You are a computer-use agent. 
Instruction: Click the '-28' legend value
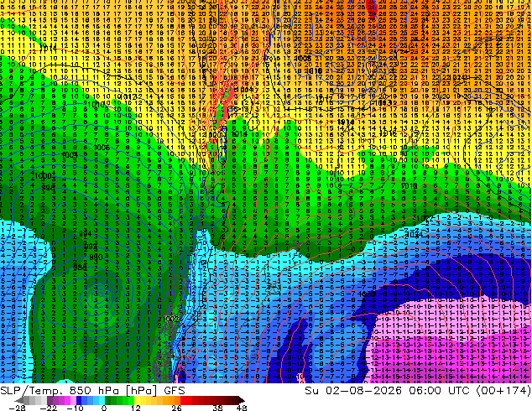coord(17,408)
